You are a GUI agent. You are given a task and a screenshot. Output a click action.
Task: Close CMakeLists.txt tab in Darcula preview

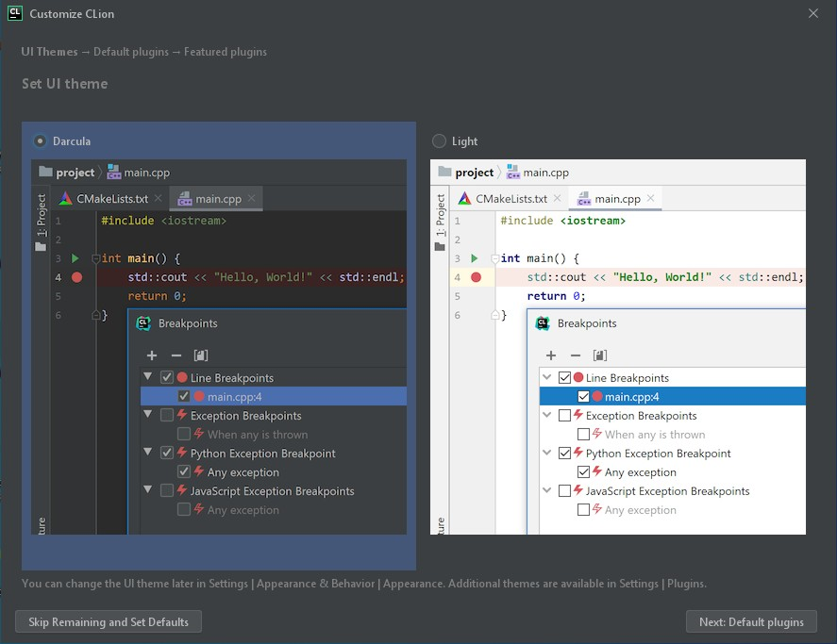[158, 198]
